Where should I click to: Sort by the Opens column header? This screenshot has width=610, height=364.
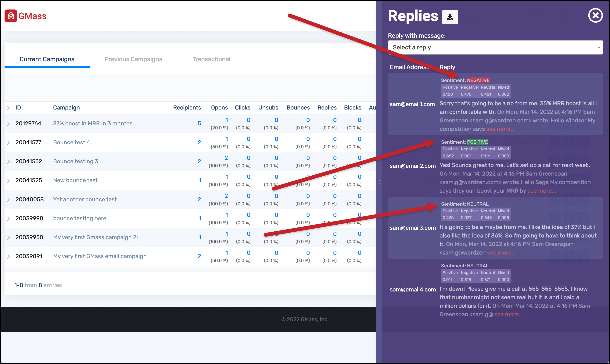(219, 107)
